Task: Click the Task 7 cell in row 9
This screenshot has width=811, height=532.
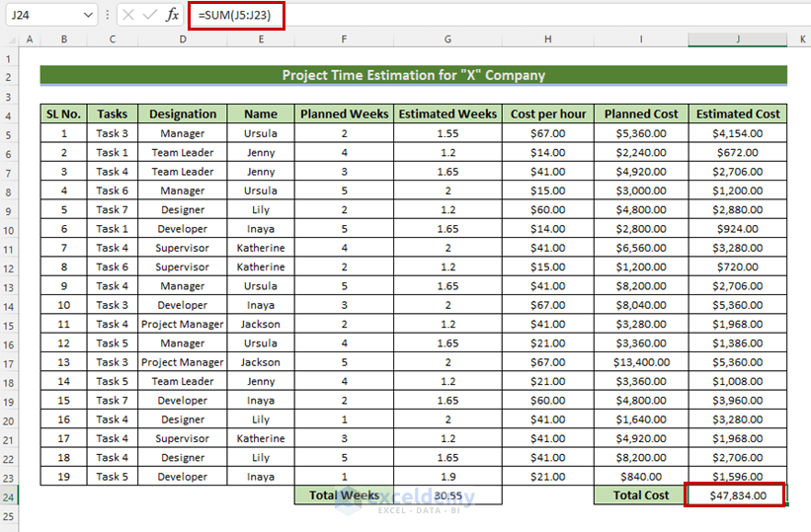Action: pos(113,209)
